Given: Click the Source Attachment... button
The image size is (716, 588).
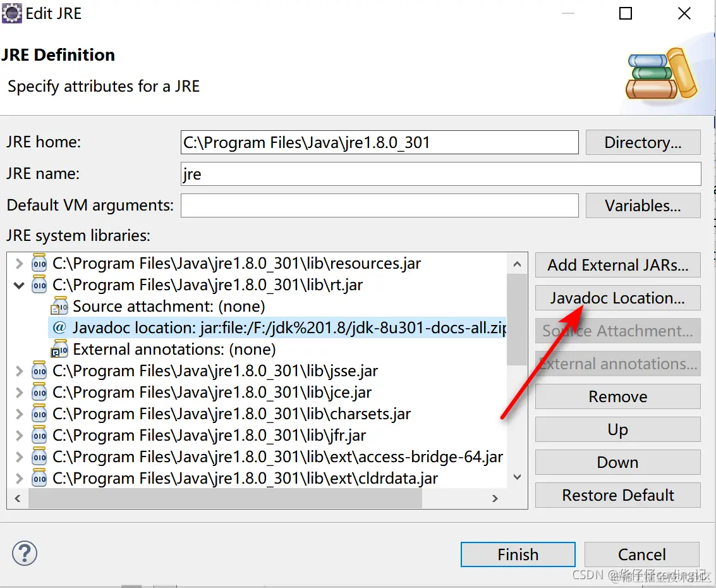Looking at the screenshot, I should [x=618, y=330].
